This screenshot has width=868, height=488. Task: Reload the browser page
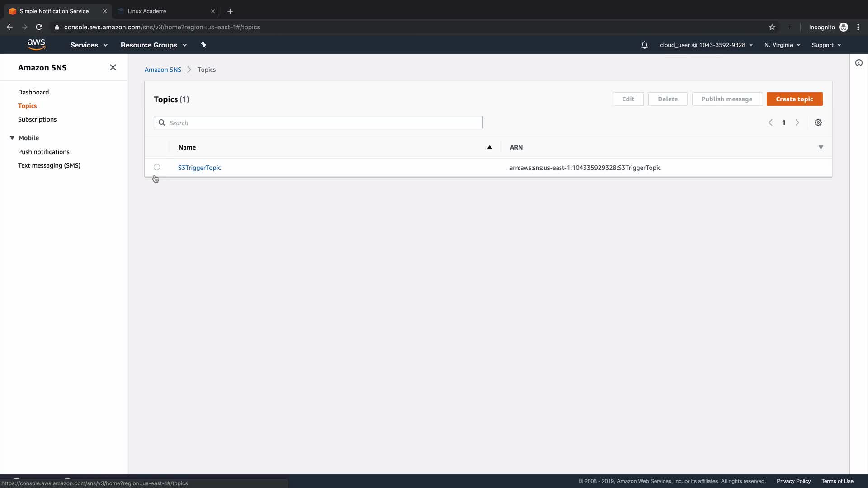pos(39,27)
